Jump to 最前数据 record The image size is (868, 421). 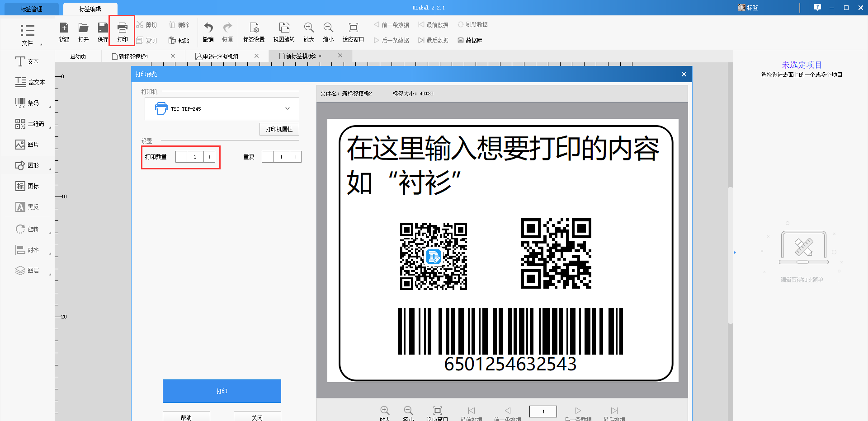click(433, 25)
